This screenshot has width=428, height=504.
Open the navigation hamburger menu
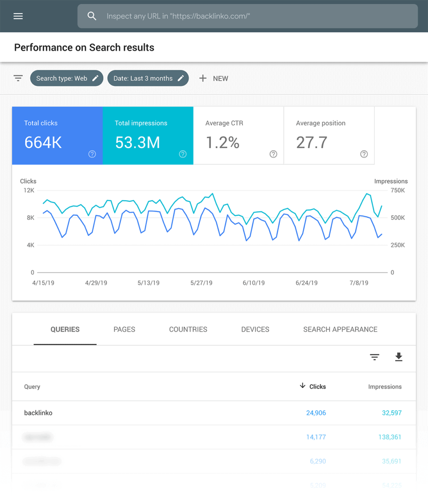(18, 16)
